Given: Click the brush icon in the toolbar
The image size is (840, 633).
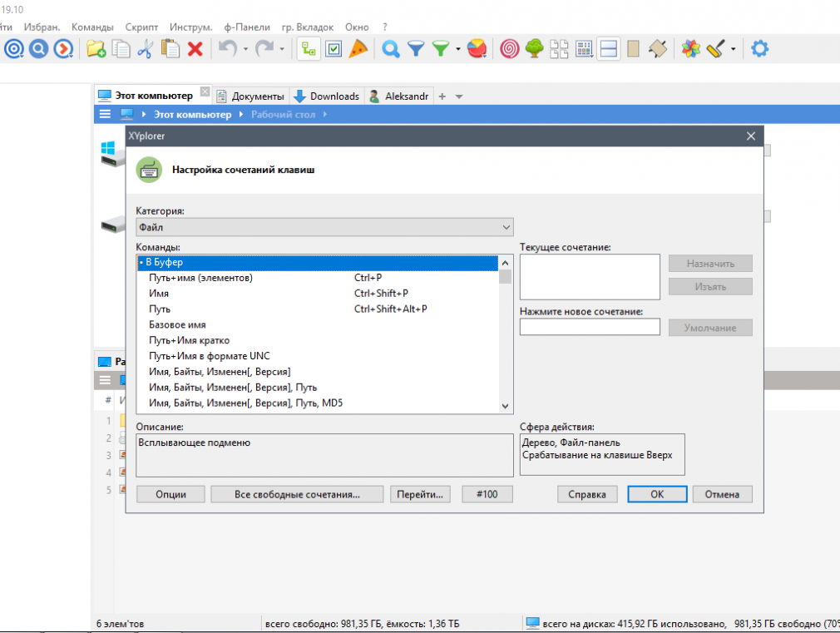Looking at the screenshot, I should tap(716, 49).
